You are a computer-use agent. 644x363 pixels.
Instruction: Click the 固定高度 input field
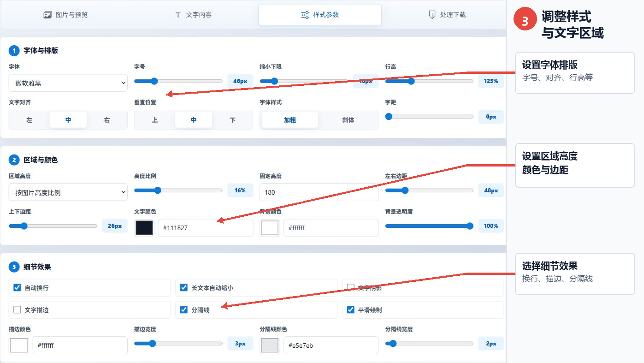[x=319, y=192]
